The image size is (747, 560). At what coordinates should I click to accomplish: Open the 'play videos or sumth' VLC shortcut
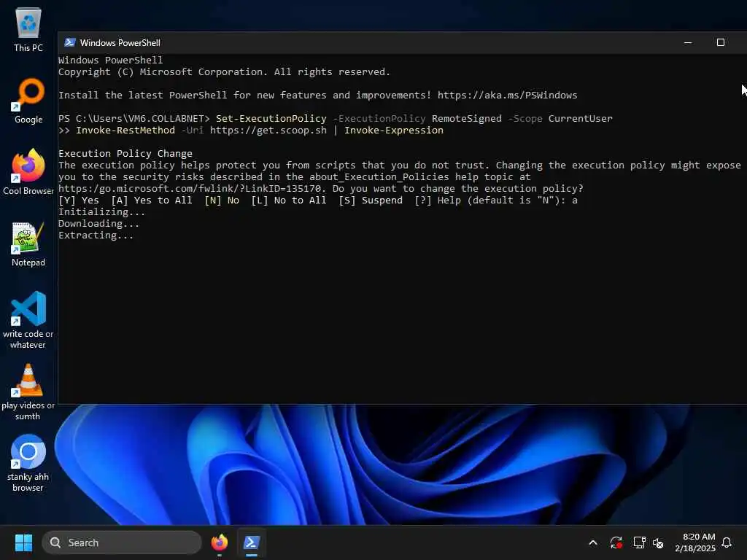[28, 392]
